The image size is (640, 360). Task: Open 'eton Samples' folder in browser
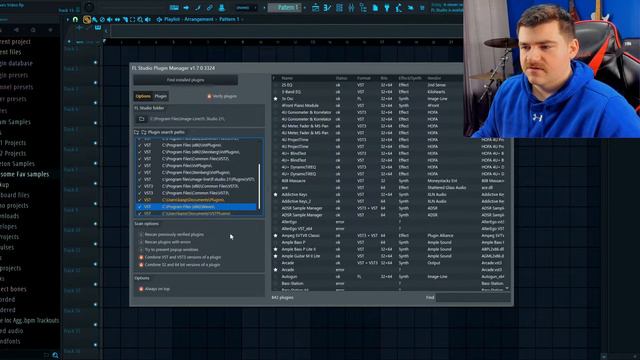click(17, 164)
